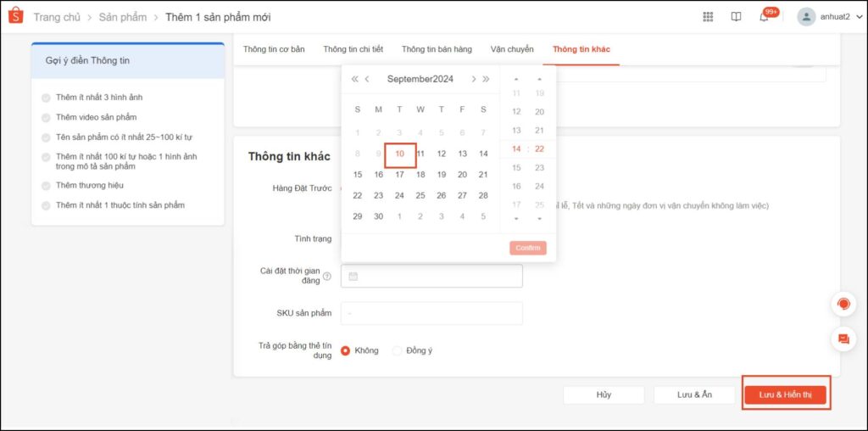Open the notifications bell icon
868x431 pixels.
click(x=764, y=17)
